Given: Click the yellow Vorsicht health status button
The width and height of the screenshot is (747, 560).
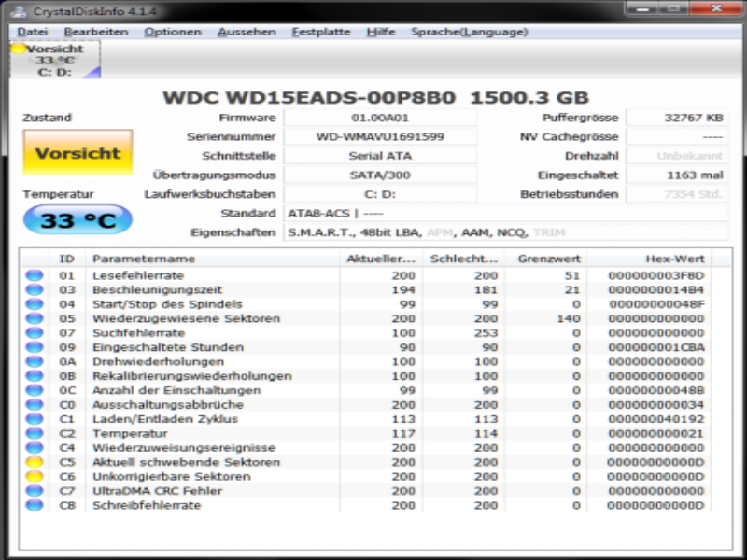Looking at the screenshot, I should (x=78, y=153).
